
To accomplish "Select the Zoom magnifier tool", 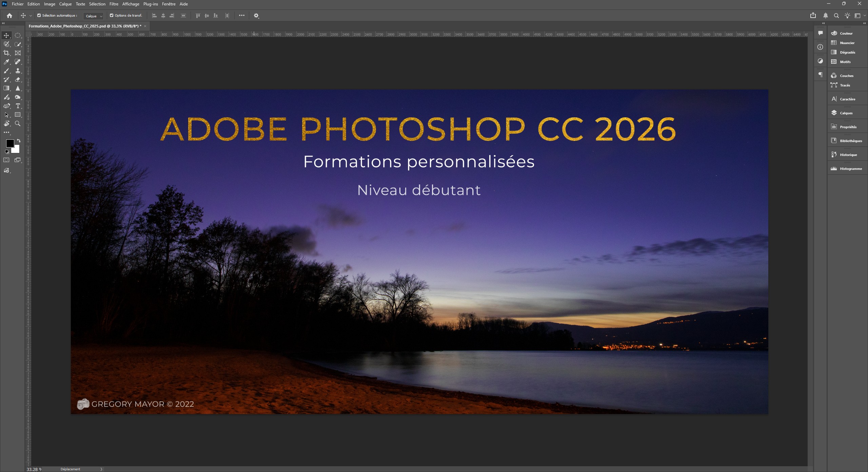I will (x=18, y=123).
